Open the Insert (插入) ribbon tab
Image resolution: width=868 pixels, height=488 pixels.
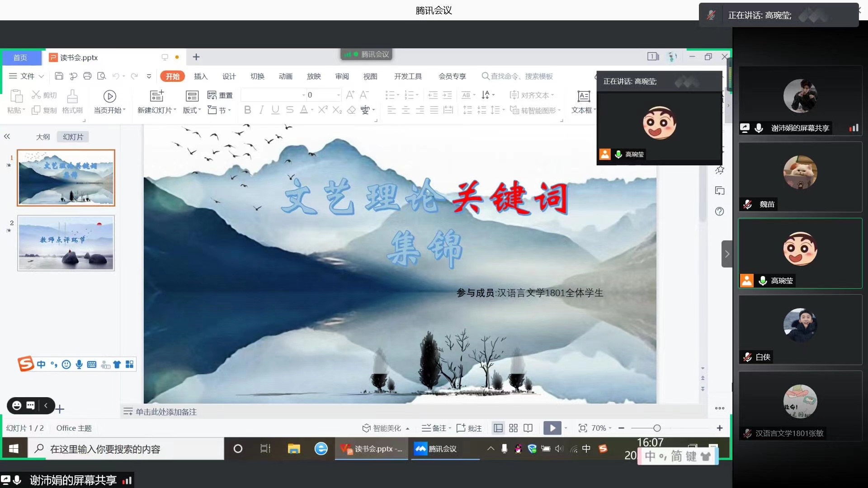pyautogui.click(x=200, y=76)
